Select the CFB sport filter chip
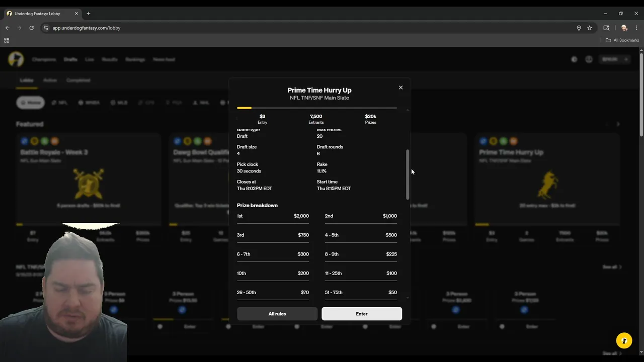 coord(146,103)
